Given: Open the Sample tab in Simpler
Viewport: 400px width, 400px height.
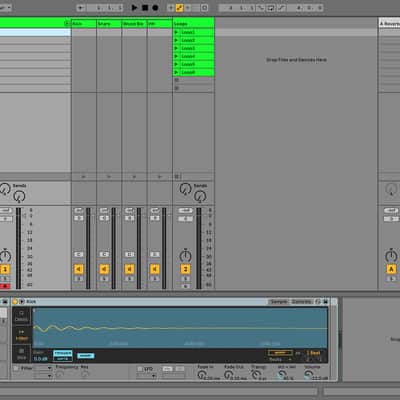Looking at the screenshot, I should pos(279,302).
